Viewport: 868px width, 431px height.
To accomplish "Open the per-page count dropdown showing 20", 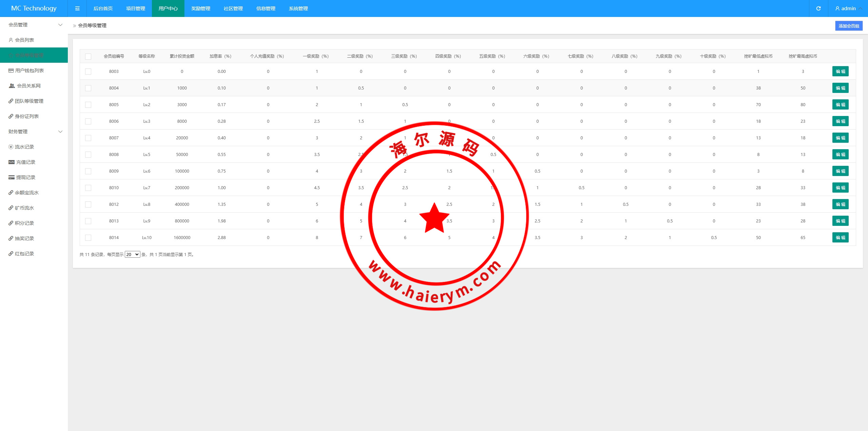I will tap(132, 254).
